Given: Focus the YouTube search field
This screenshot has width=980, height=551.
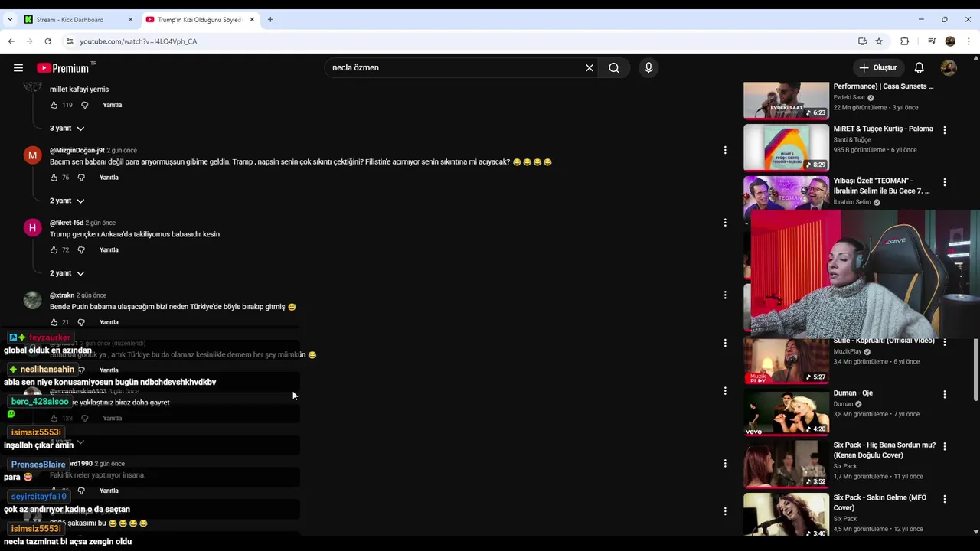Looking at the screenshot, I should point(456,68).
